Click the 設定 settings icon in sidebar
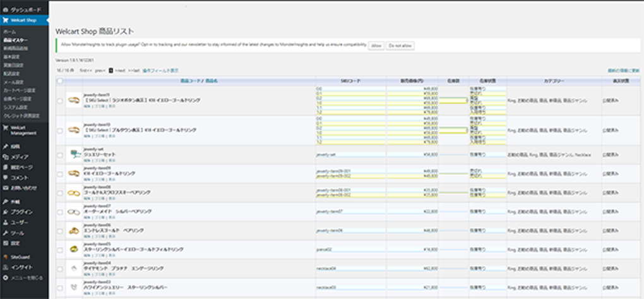 (5, 243)
